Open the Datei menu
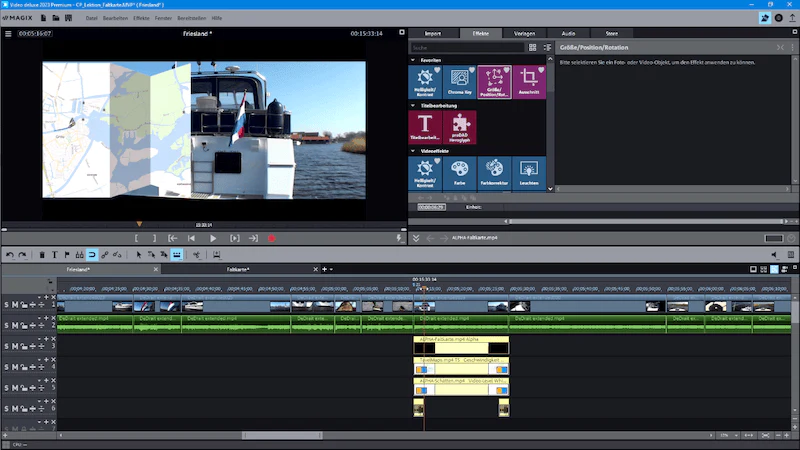The width and height of the screenshot is (800, 450). coord(91,18)
